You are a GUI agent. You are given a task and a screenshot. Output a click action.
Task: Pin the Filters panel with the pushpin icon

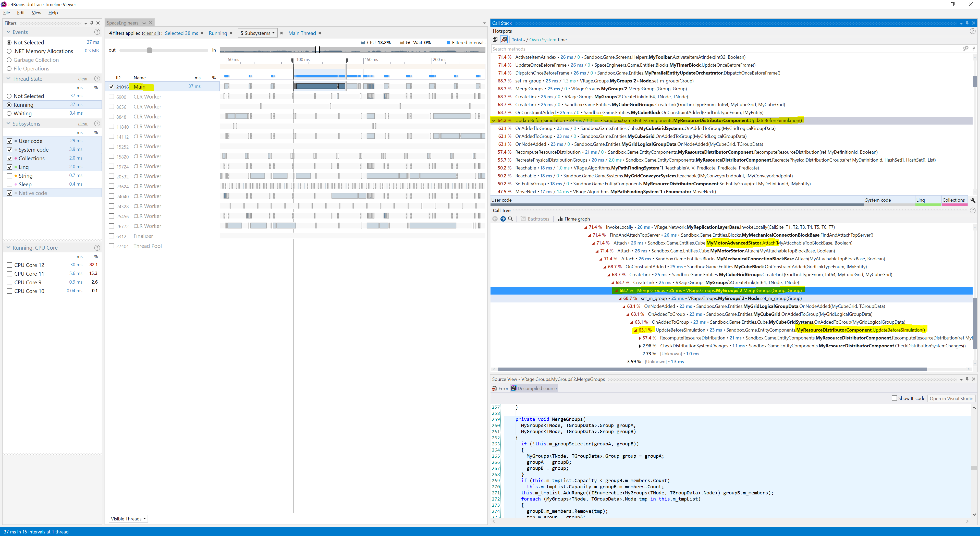(92, 23)
